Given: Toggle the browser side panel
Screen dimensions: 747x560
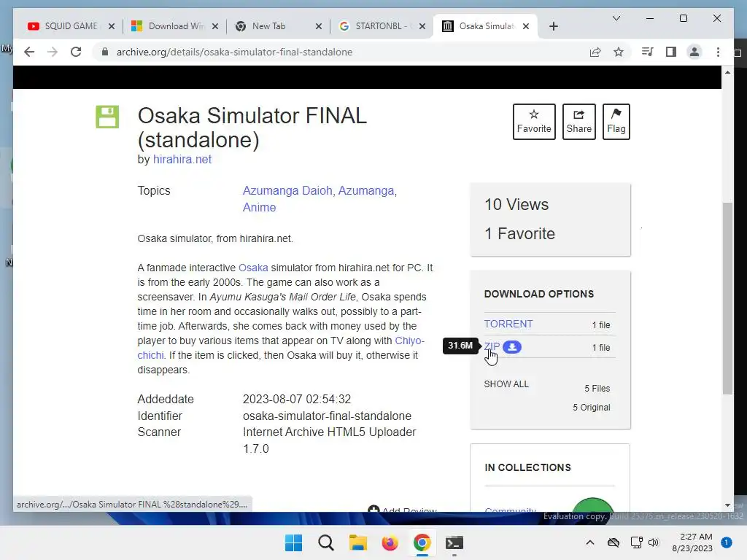Looking at the screenshot, I should tap(671, 52).
